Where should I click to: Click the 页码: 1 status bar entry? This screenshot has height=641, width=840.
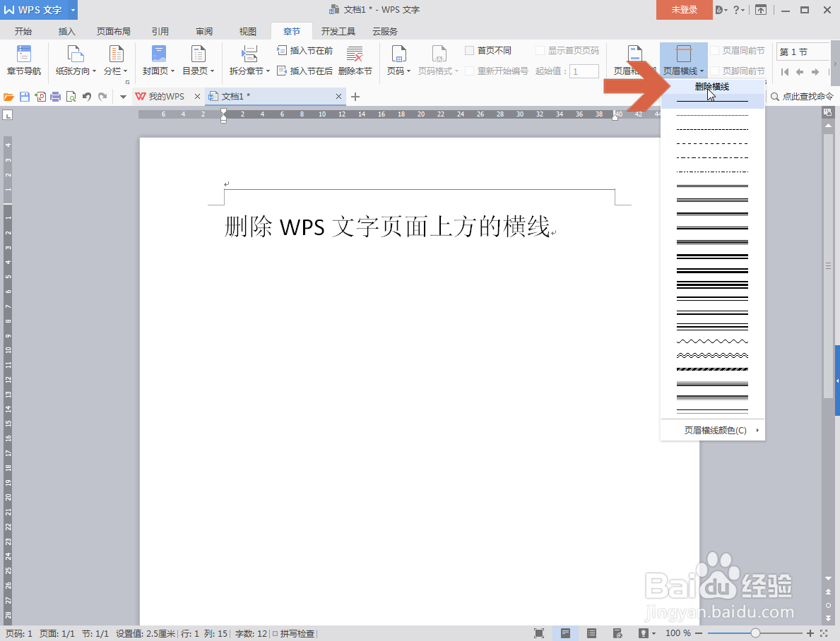coord(19,633)
